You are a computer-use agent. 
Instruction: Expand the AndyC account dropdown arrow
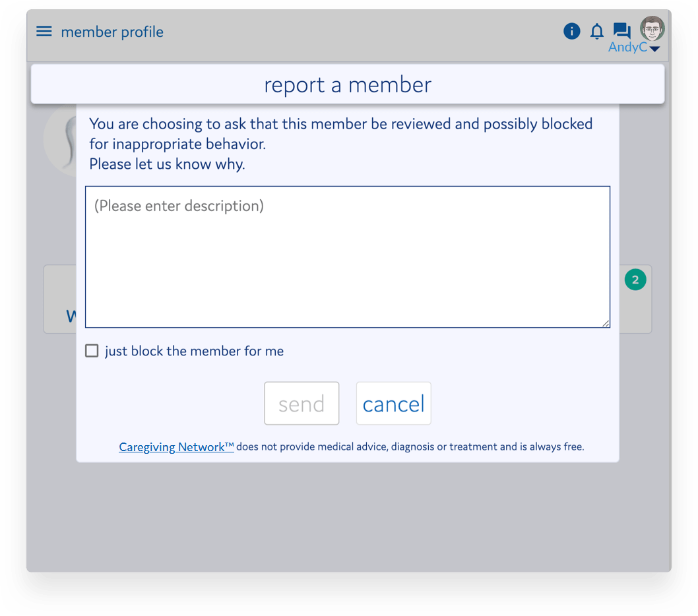pos(655,49)
